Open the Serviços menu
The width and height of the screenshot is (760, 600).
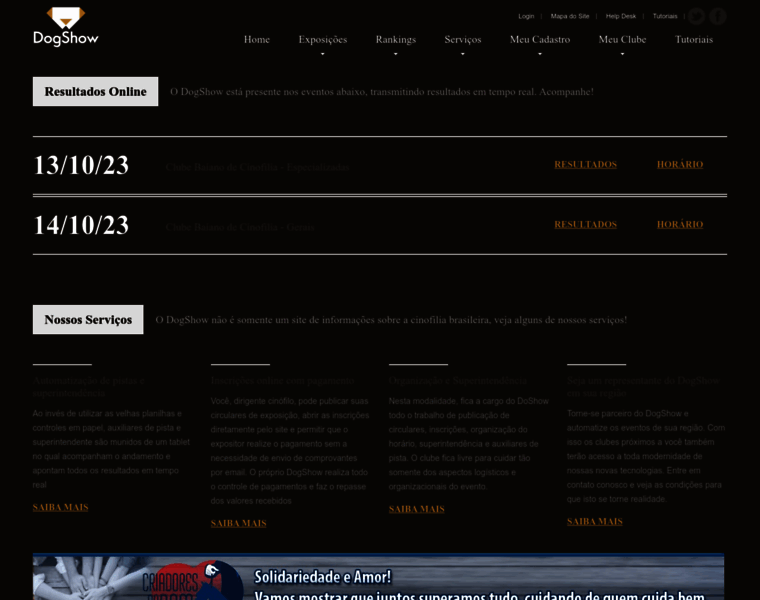463,40
